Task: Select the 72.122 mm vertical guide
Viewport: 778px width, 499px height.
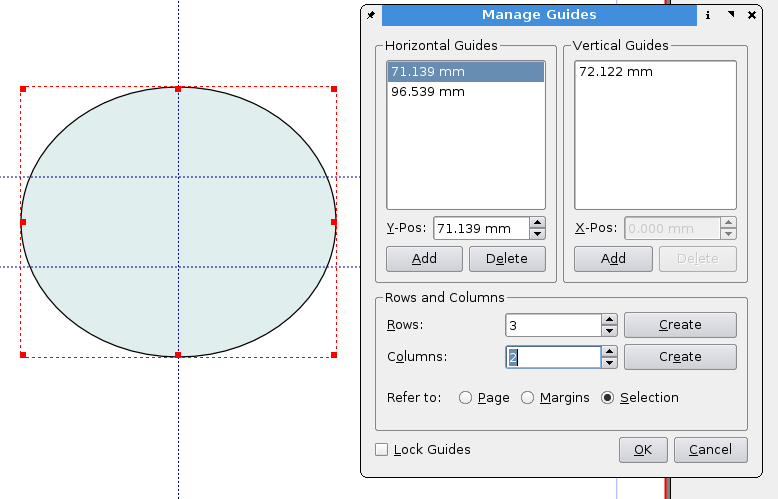Action: 615,72
